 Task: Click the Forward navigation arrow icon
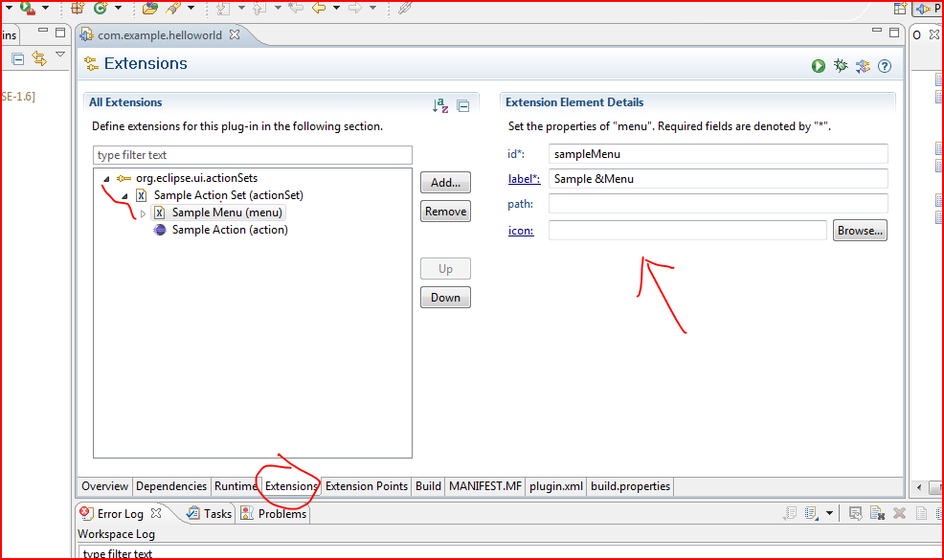355,9
